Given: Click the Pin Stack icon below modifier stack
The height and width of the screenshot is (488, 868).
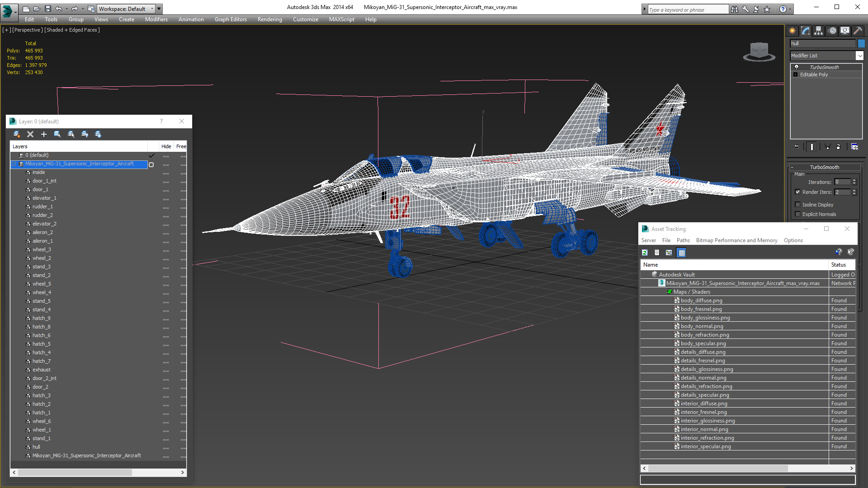Looking at the screenshot, I should [796, 147].
